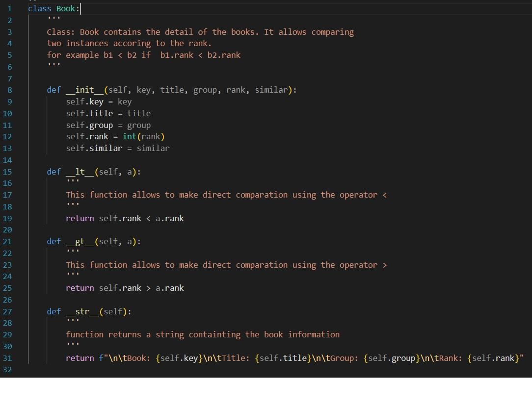This screenshot has height=408, width=532.
Task: Select the int conversion on line 12
Action: [x=130, y=136]
